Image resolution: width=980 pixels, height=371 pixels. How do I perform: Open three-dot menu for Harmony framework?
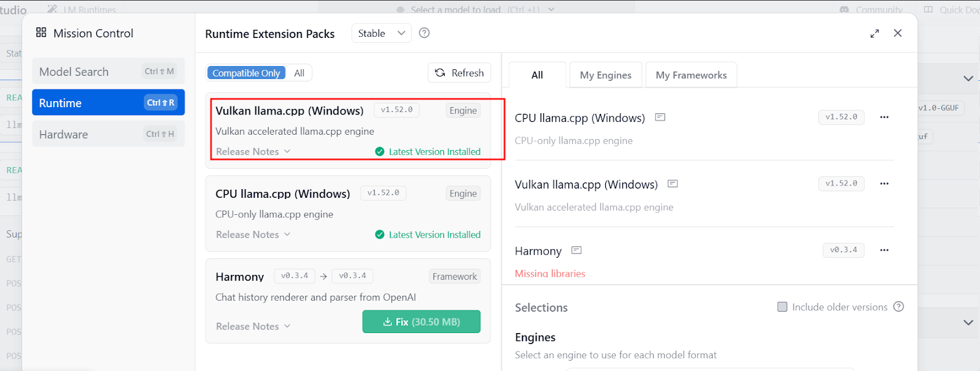pyautogui.click(x=884, y=250)
